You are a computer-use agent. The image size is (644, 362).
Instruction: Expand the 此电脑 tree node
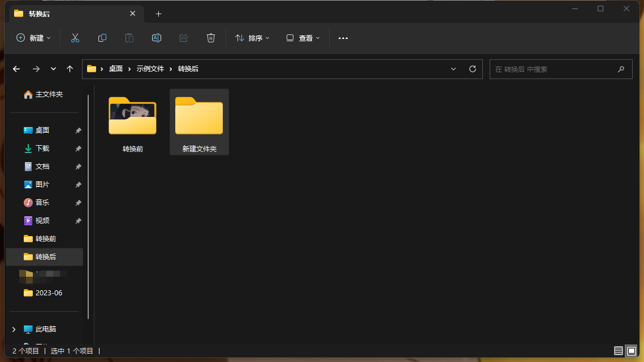click(x=14, y=329)
